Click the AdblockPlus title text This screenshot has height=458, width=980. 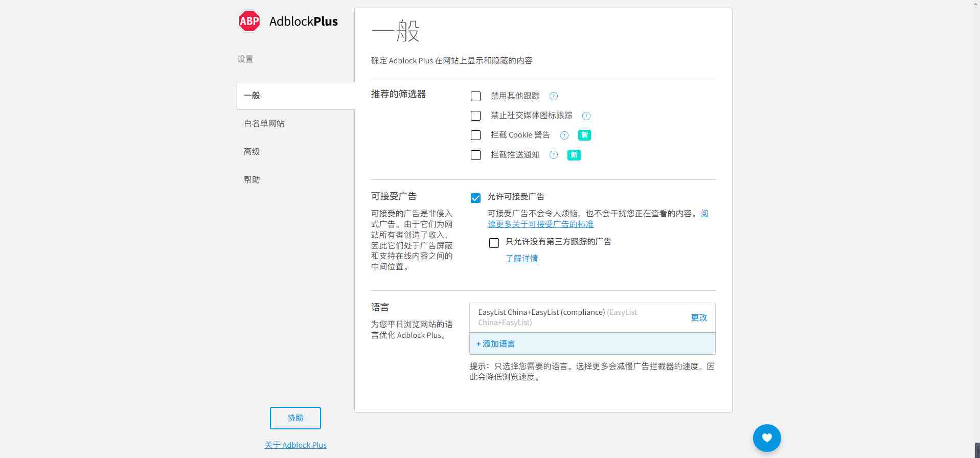click(x=304, y=21)
